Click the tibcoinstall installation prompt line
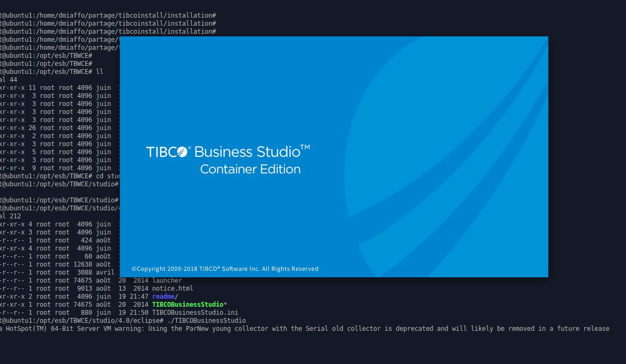This screenshot has width=626, height=364. pos(107,15)
